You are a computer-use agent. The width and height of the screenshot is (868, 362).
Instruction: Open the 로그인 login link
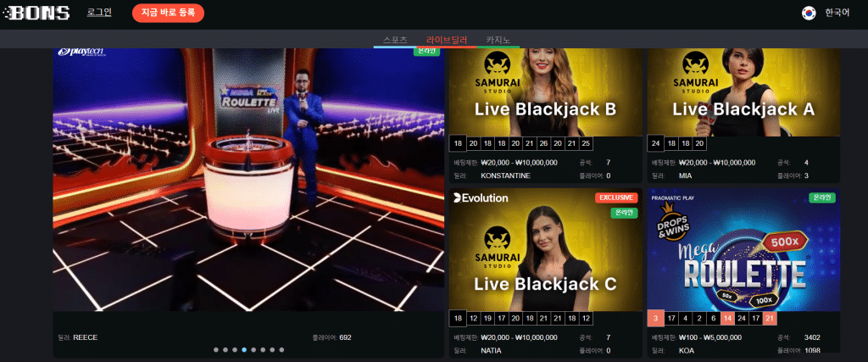[x=99, y=12]
